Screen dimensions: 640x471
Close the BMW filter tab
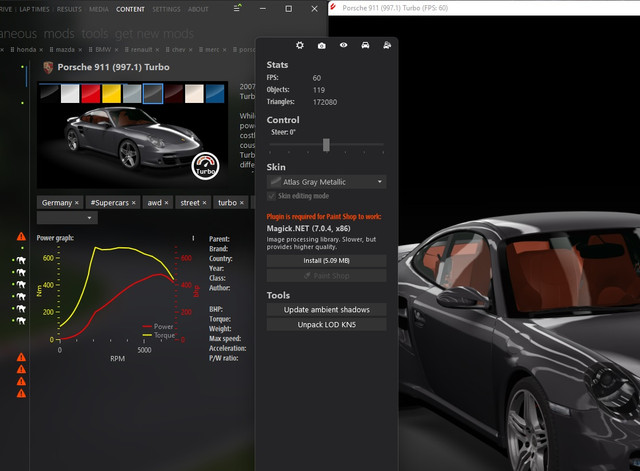tap(116, 50)
